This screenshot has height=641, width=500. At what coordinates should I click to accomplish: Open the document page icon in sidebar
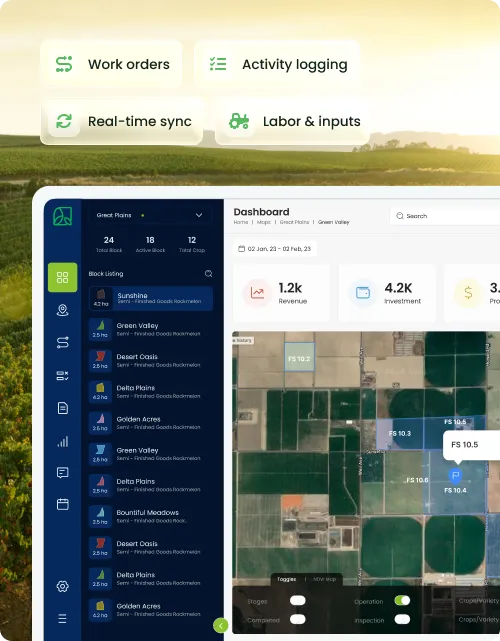click(x=63, y=408)
